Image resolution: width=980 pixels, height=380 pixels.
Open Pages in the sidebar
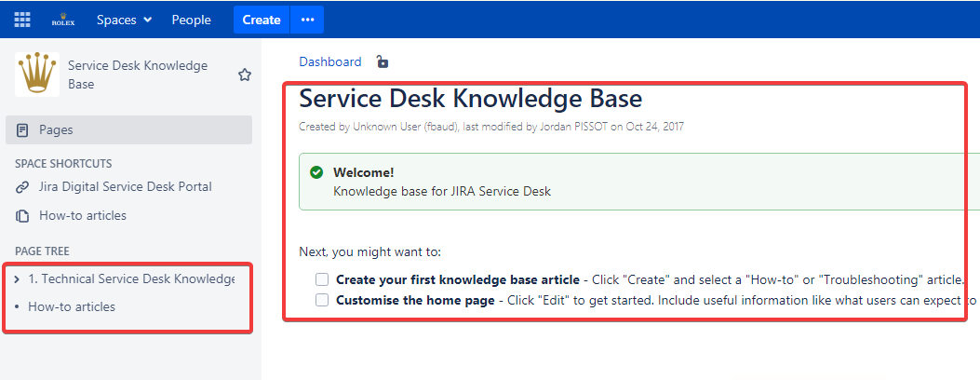(128, 130)
